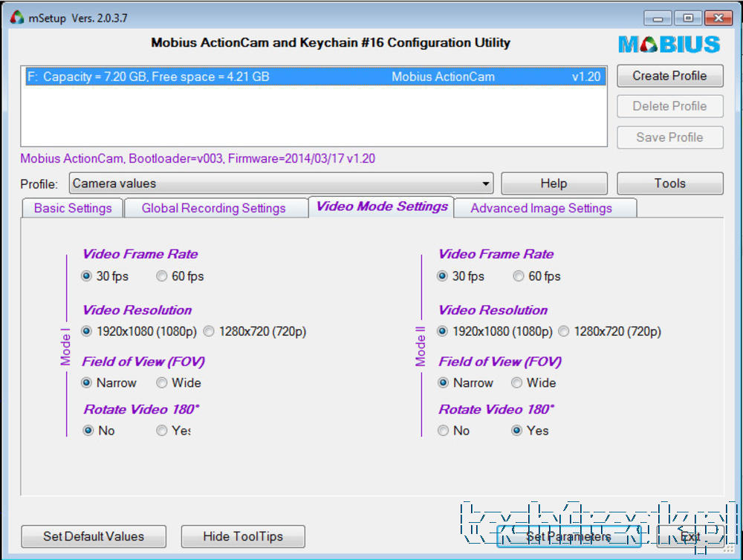Image resolution: width=743 pixels, height=560 pixels.
Task: Click the Mobius logo
Action: pyautogui.click(x=669, y=44)
